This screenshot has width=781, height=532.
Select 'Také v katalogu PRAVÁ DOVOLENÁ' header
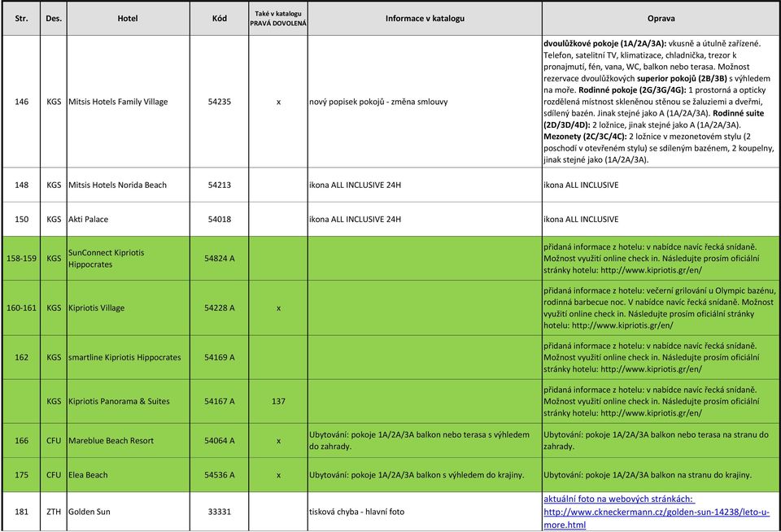coord(278,19)
